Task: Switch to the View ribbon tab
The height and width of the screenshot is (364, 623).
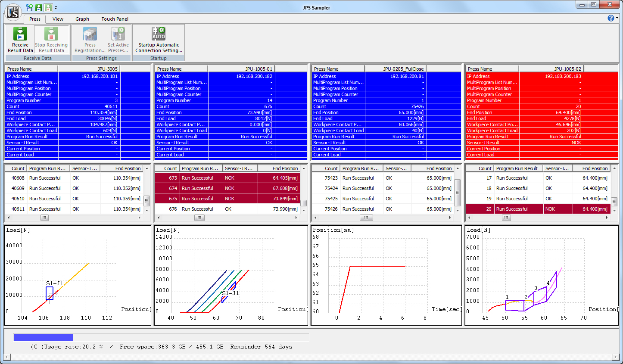Action: click(58, 19)
